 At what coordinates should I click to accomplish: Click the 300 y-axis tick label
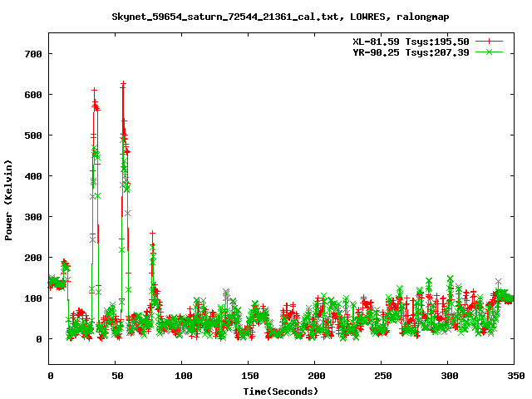coord(33,217)
